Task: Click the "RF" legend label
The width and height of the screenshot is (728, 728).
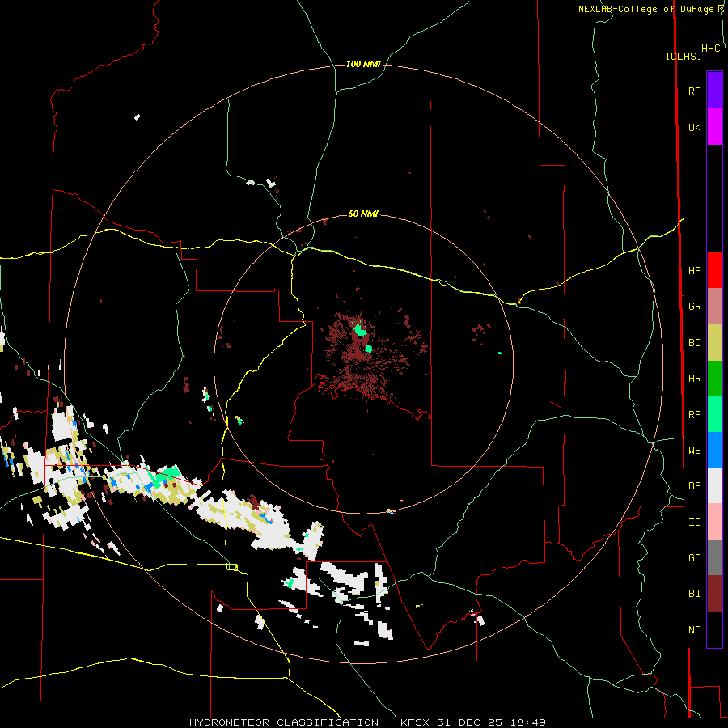Action: [x=694, y=91]
